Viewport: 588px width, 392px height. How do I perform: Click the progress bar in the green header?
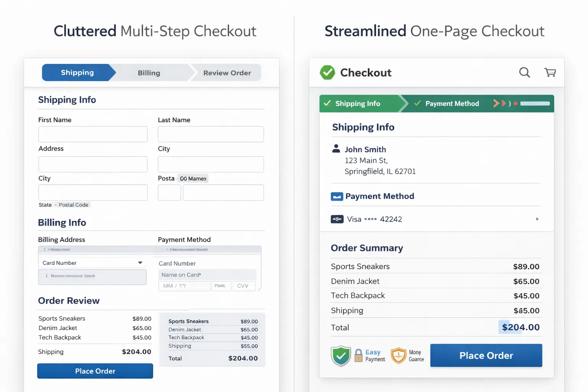[535, 103]
